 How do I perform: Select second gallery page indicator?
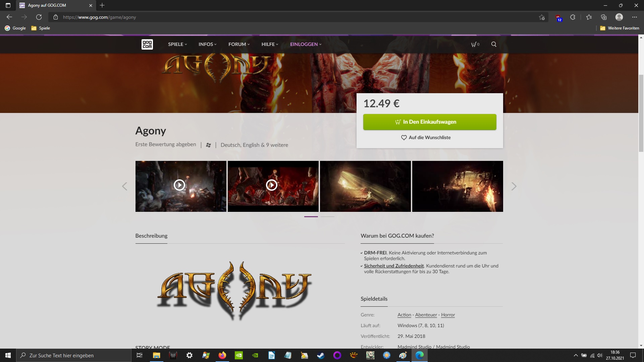point(327,217)
